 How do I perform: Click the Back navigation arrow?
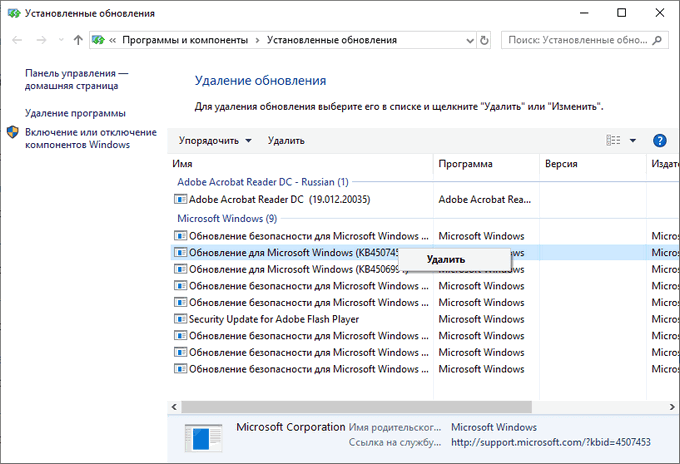[17, 40]
